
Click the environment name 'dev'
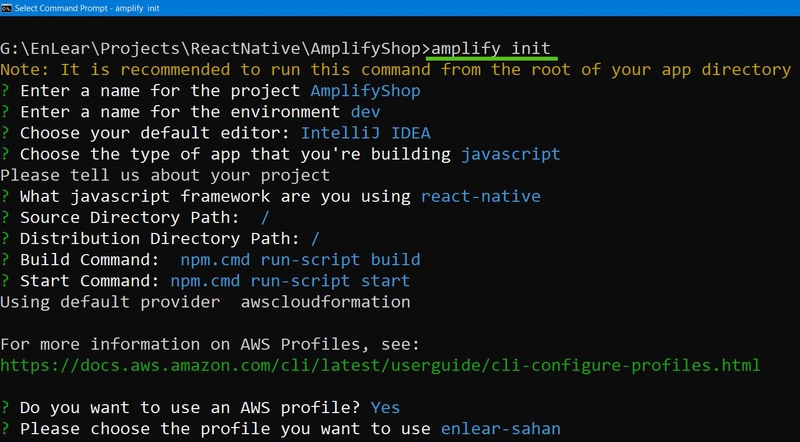click(366, 112)
